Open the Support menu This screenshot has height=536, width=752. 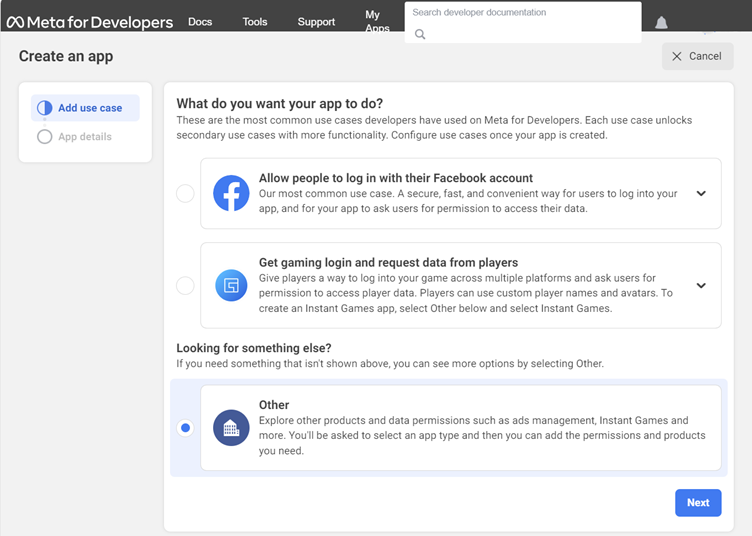[316, 22]
